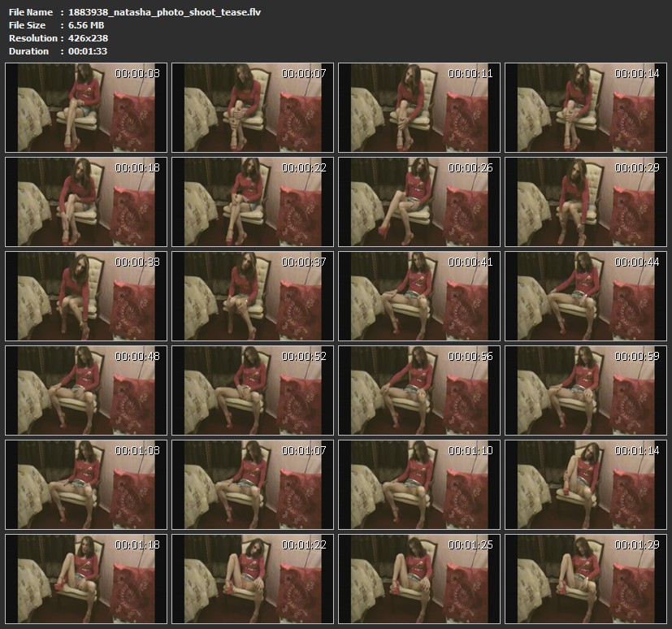Click the thumbnail timestamped 00:01:03
Viewport: 672px width, 629px height.
[86, 484]
